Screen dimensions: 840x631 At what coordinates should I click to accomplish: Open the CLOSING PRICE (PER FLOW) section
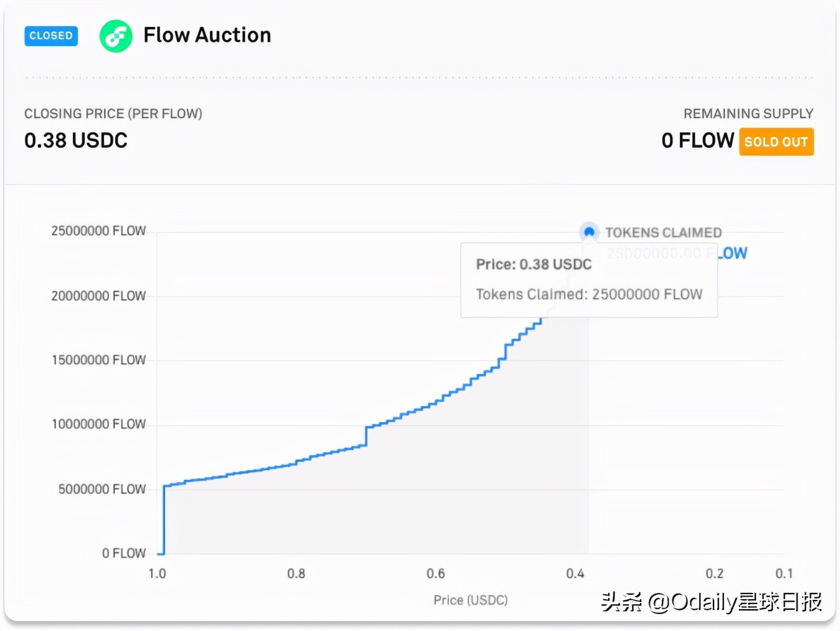pos(113,113)
